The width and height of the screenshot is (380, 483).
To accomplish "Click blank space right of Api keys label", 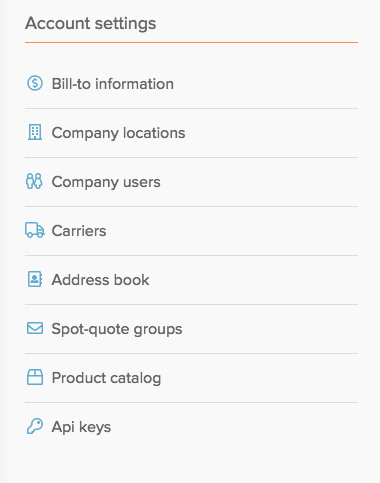I will tap(235, 427).
